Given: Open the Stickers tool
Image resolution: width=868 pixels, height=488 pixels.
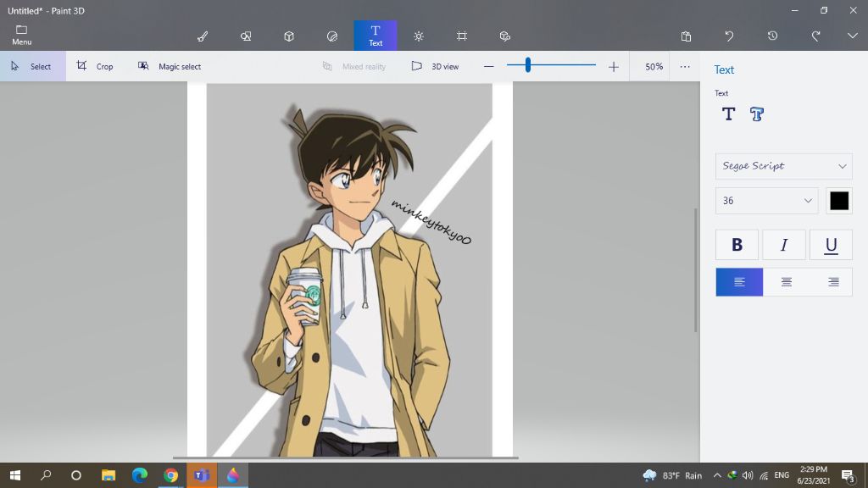Looking at the screenshot, I should point(332,36).
